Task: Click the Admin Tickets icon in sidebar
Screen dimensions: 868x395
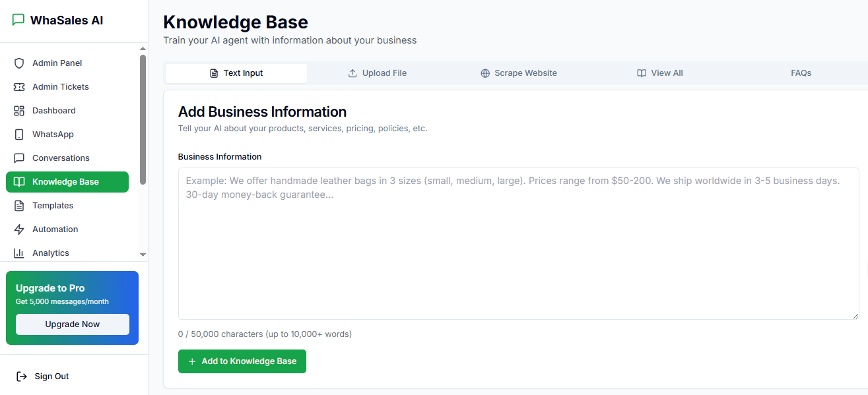Action: (20, 86)
